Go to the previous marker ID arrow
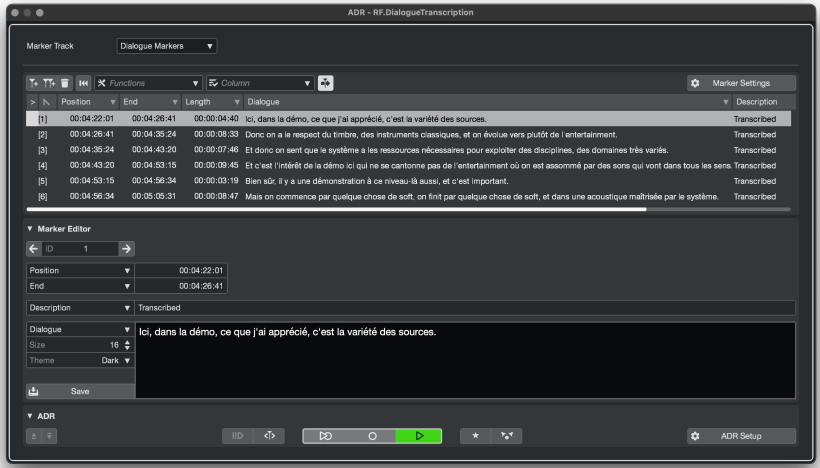 [33, 248]
